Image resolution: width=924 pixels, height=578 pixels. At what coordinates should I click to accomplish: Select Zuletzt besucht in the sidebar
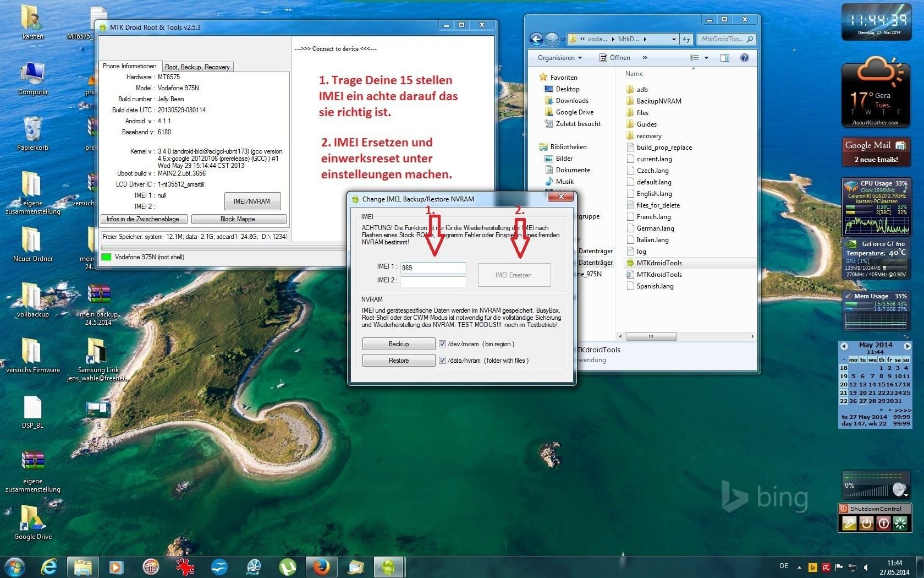[x=578, y=124]
